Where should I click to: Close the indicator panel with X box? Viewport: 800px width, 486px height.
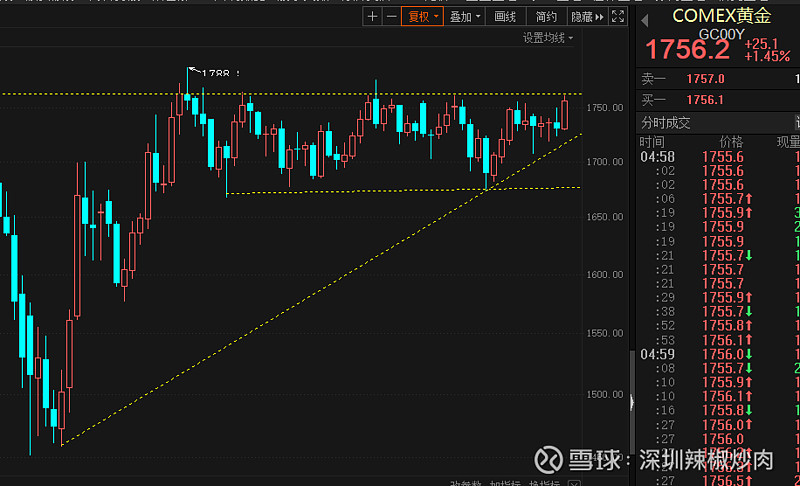click(574, 483)
